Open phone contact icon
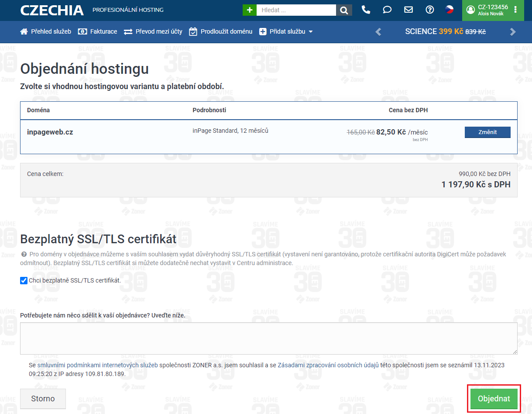 click(x=366, y=10)
